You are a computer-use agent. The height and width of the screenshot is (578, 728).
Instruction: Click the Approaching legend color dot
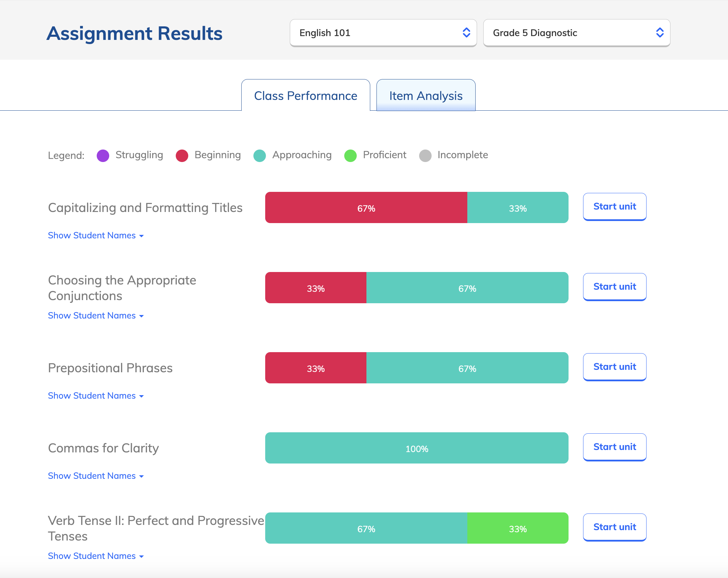260,155
